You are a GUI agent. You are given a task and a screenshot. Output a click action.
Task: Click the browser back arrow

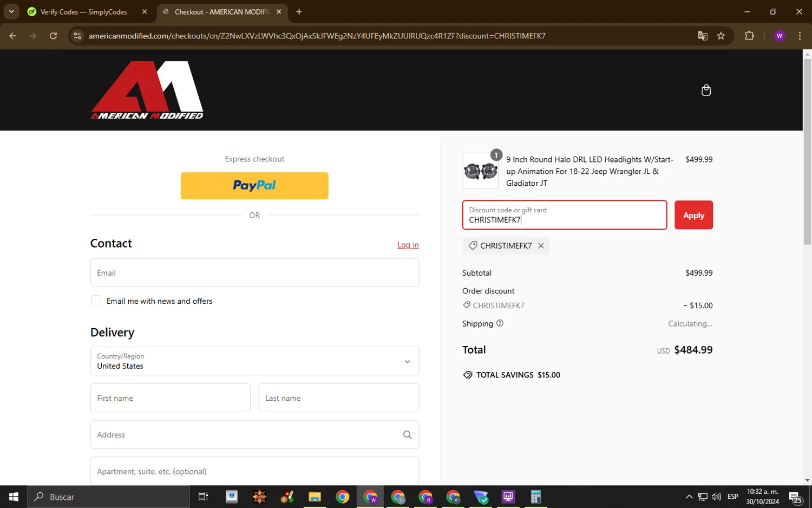[13, 36]
